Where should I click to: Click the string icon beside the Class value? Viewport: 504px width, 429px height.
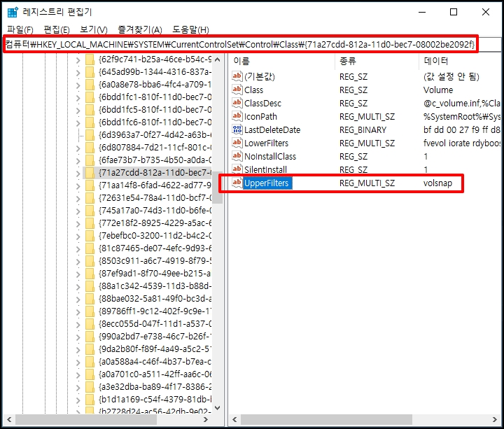coord(237,90)
